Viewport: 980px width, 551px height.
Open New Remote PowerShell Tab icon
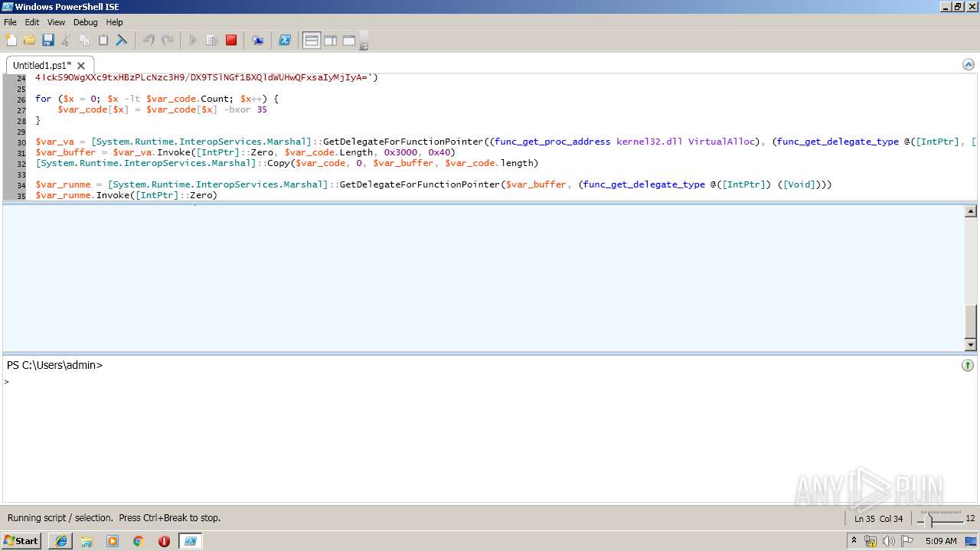pyautogui.click(x=258, y=41)
